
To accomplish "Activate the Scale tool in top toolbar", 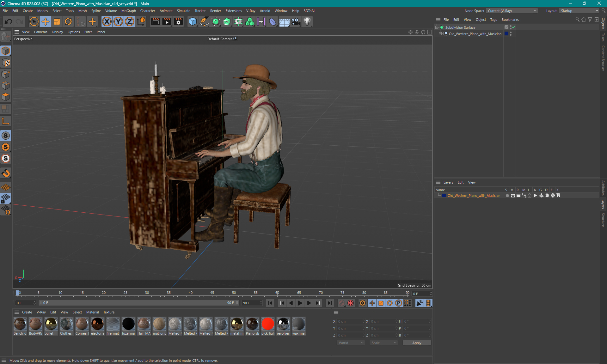I will point(57,21).
